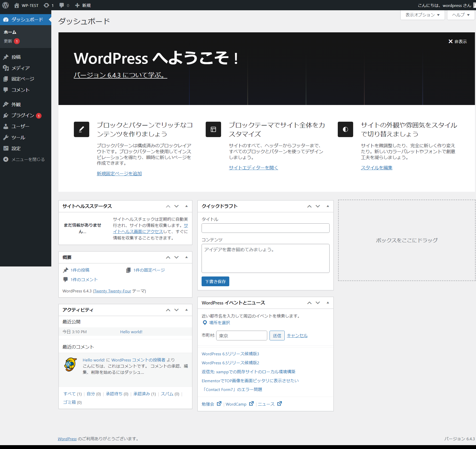The height and width of the screenshot is (449, 476).
Task: Click the comments bubble in admin bar
Action: (62, 5)
